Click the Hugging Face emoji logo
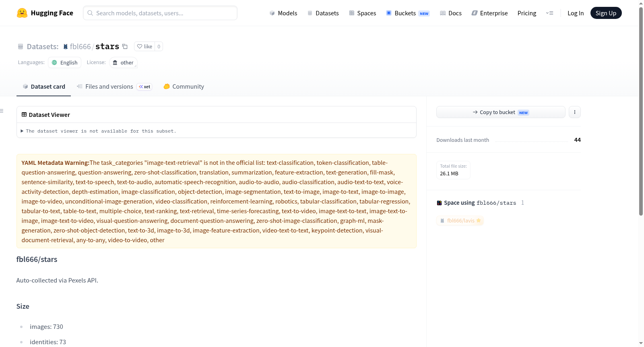 click(22, 13)
